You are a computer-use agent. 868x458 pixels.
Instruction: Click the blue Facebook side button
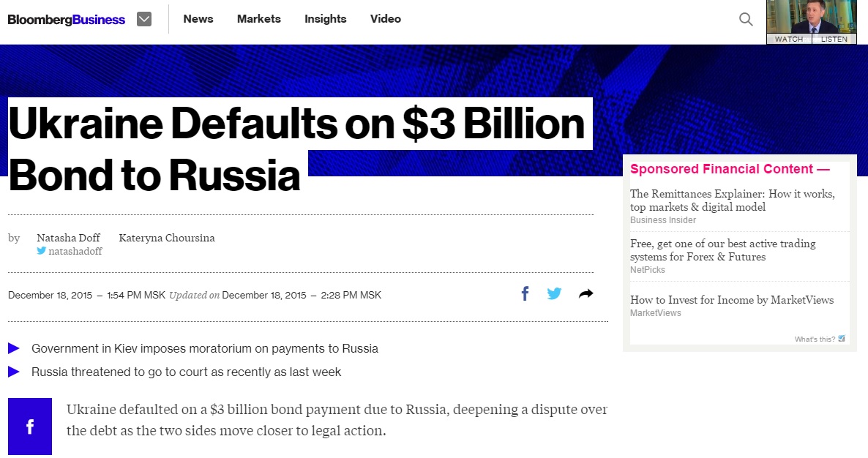pos(30,427)
